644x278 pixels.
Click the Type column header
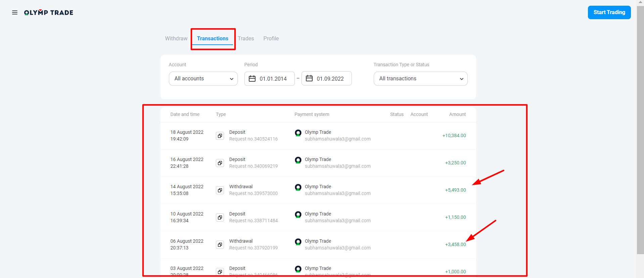click(x=221, y=114)
